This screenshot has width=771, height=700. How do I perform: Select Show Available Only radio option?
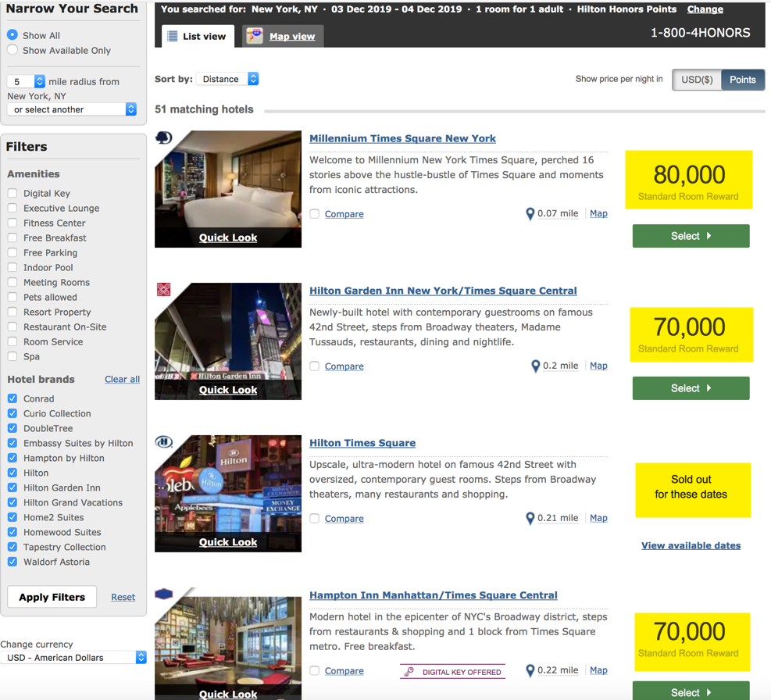pos(12,50)
